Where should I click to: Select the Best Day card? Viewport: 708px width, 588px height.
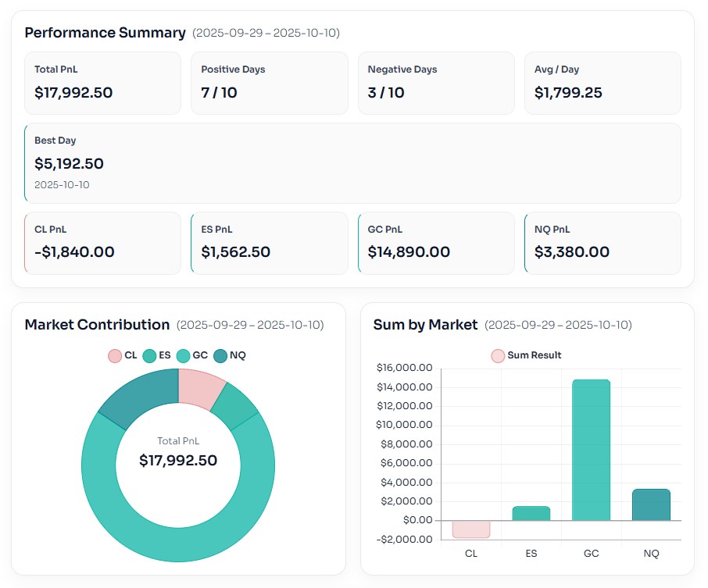[x=352, y=162]
